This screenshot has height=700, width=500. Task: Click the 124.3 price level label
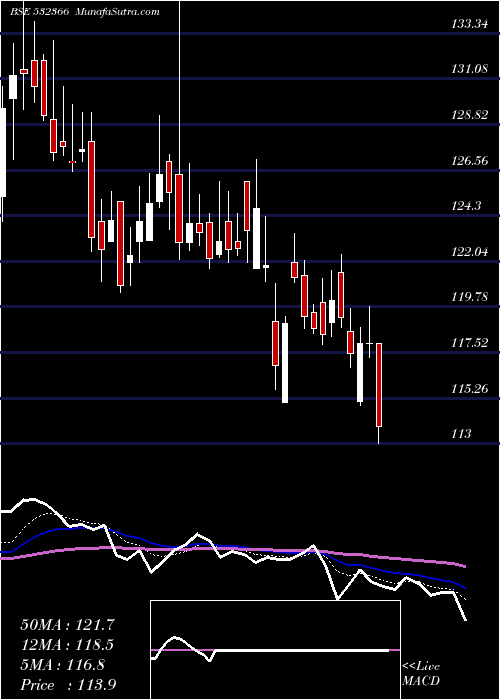pos(466,206)
